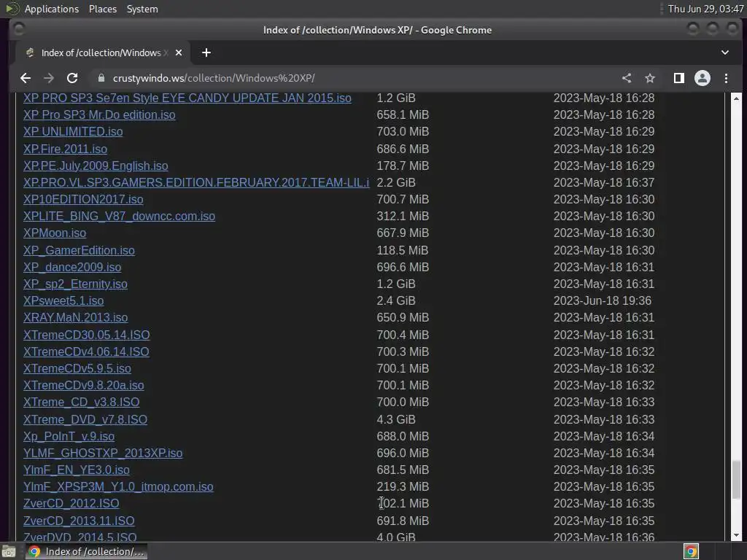Image resolution: width=747 pixels, height=560 pixels.
Task: Click the 2023-May-18 16:37 date entry
Action: pos(603,182)
